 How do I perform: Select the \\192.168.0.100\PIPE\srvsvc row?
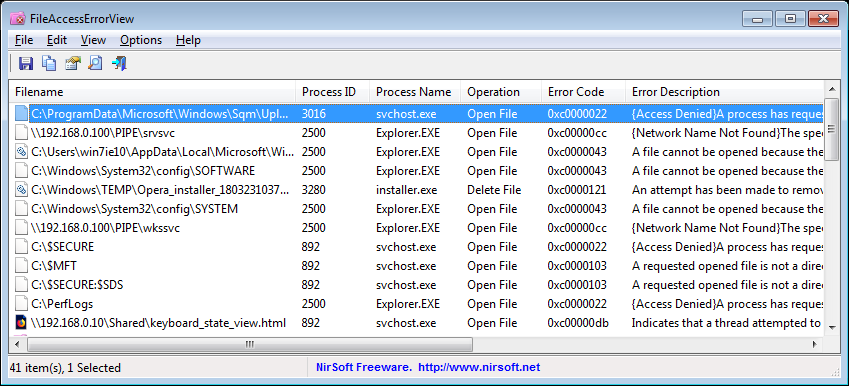417,133
